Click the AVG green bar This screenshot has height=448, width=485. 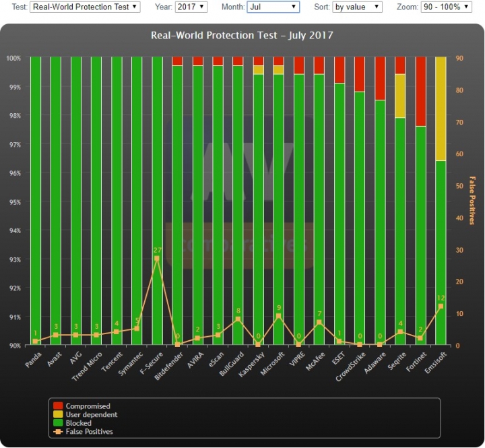point(76,201)
